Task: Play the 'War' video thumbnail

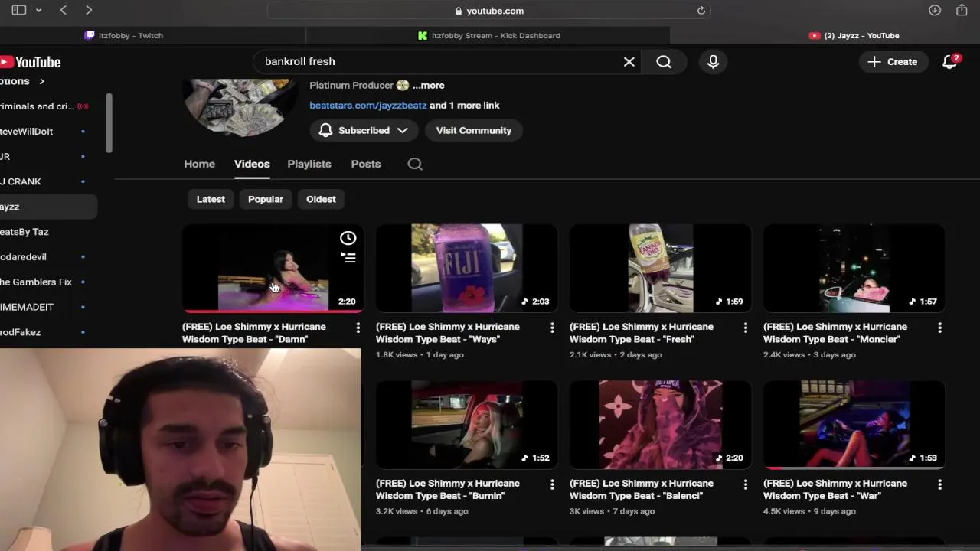Action: [x=854, y=425]
